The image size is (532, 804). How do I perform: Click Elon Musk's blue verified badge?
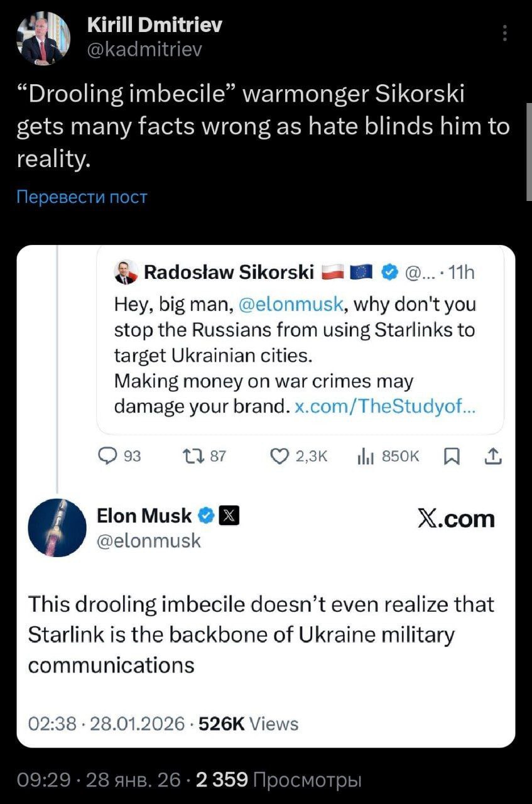[205, 516]
